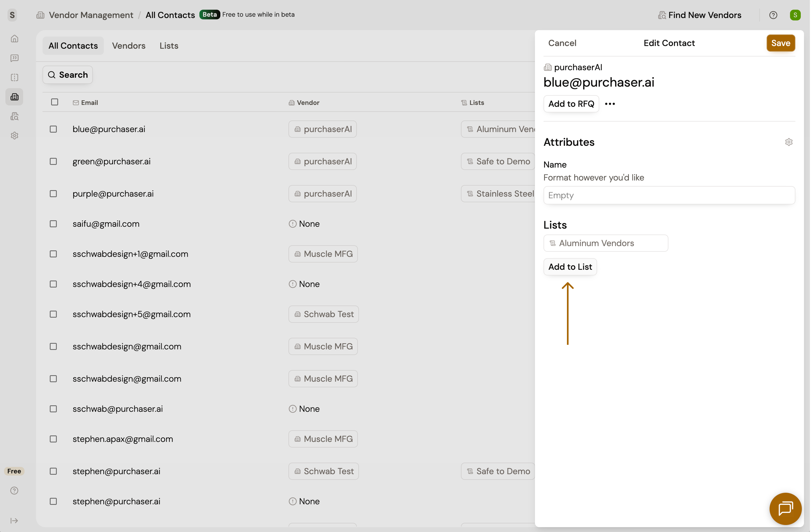811x532 pixels.
Task: Open the messages icon in sidebar
Action: coord(14,58)
